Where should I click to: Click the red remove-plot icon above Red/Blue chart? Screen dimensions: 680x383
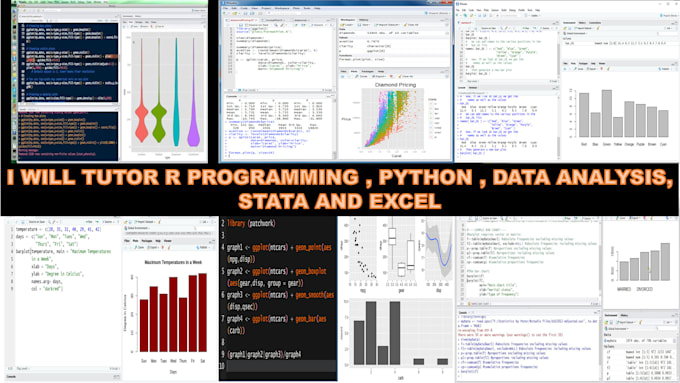(602, 69)
